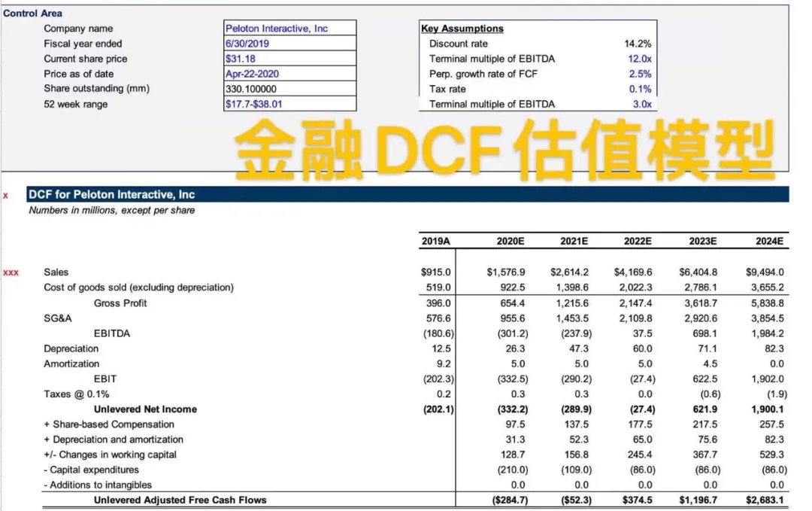Click 2020E sales value $1,576.9
The width and height of the screenshot is (812, 511).
click(505, 272)
